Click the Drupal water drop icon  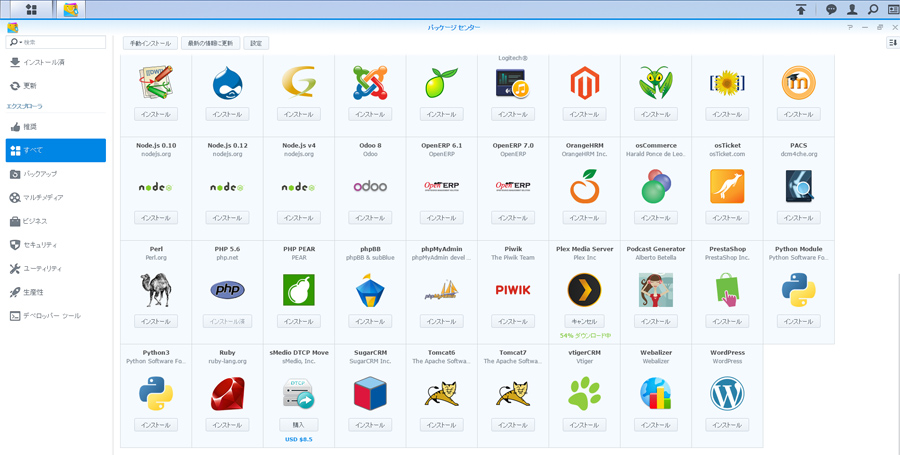[x=227, y=83]
